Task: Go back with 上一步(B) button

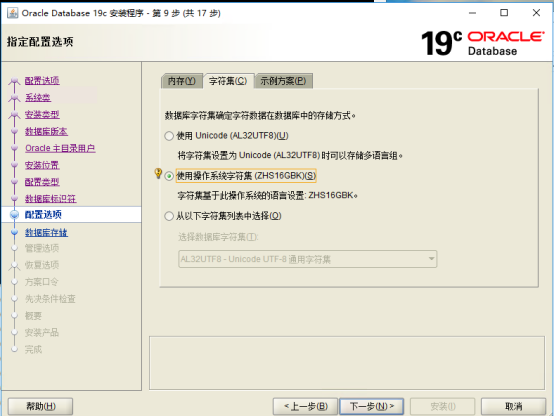Action: 306,406
